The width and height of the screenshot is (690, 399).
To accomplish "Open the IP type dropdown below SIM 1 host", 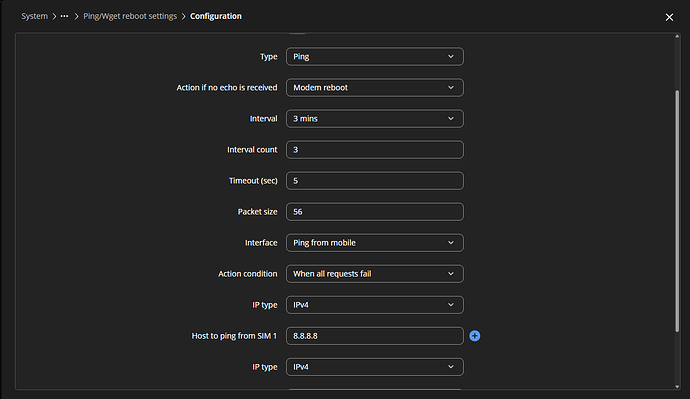I will coord(374,366).
